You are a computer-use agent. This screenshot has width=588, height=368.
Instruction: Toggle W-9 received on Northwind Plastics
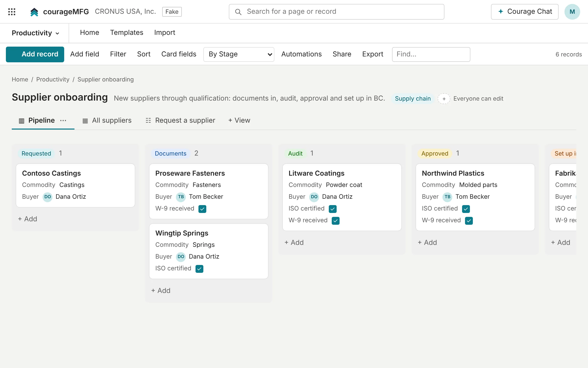469,221
